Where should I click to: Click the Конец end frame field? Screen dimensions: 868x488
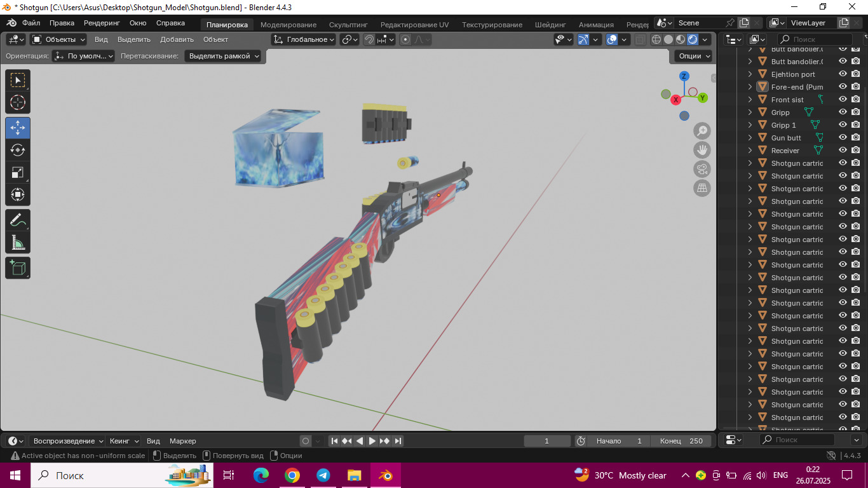click(682, 441)
